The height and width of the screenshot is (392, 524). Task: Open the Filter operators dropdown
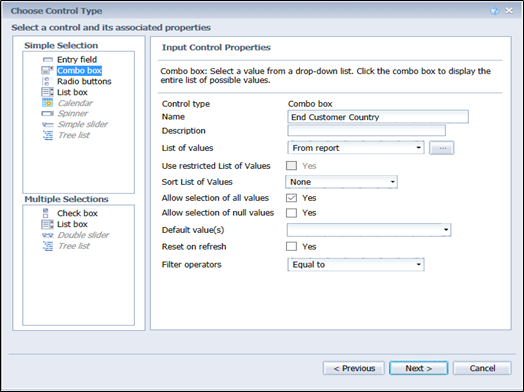pyautogui.click(x=356, y=265)
